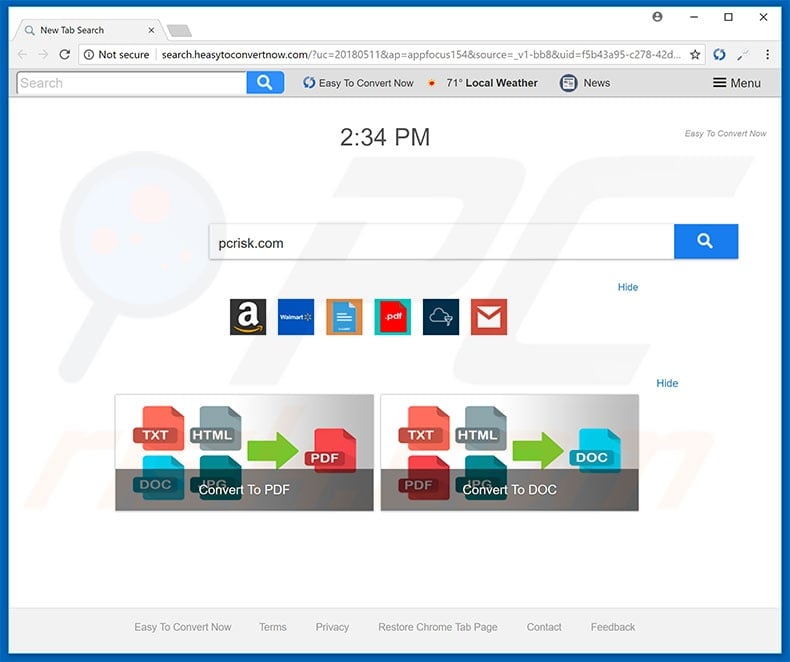Open the red .pdf shortcut tile

(392, 317)
